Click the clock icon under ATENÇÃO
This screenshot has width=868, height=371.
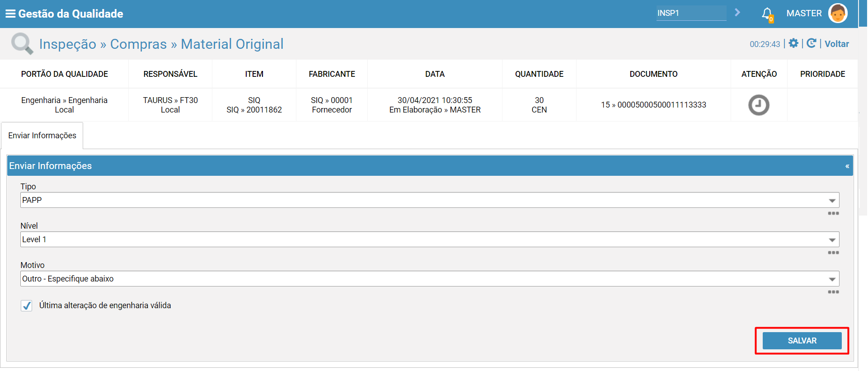(759, 105)
